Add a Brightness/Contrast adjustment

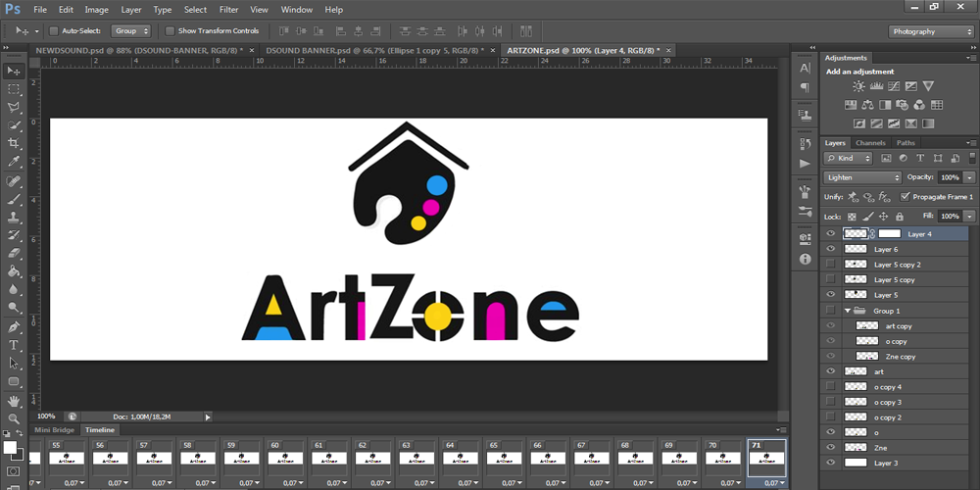coord(858,86)
